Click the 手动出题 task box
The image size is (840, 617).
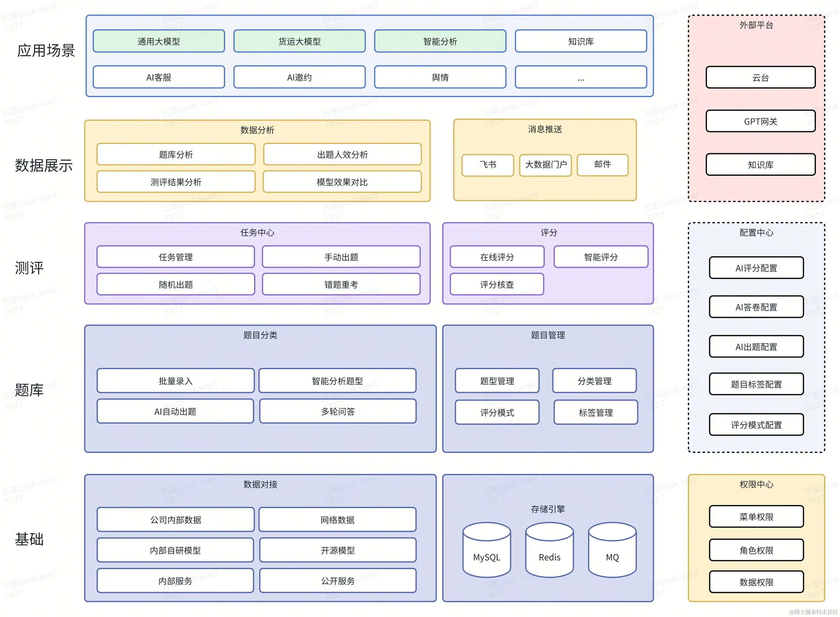(x=341, y=257)
